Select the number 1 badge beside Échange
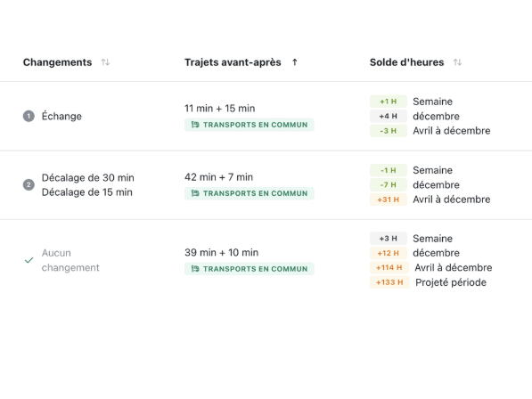The image size is (532, 399). [29, 117]
